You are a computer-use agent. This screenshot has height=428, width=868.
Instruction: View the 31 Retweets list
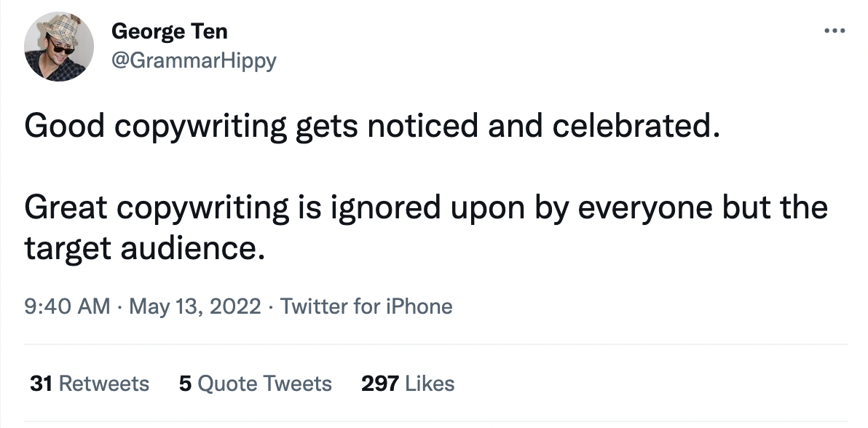click(x=89, y=384)
